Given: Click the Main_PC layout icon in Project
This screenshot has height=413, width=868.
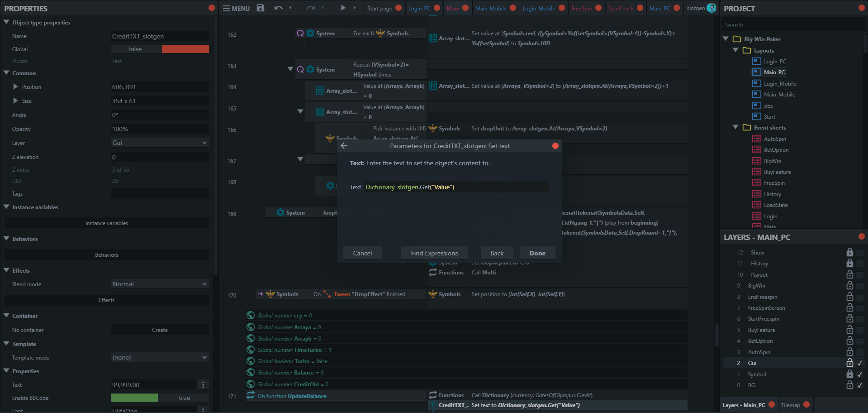Looking at the screenshot, I should point(757,72).
